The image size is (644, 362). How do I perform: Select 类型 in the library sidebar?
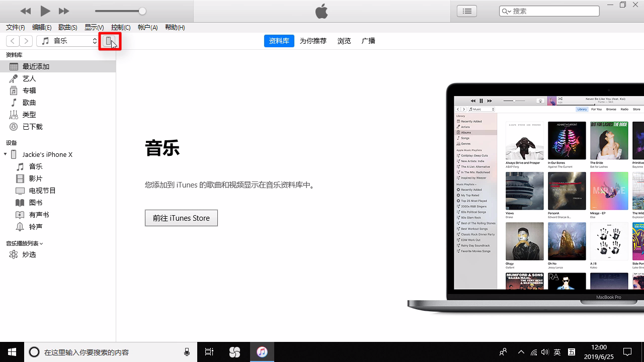[58, 115]
